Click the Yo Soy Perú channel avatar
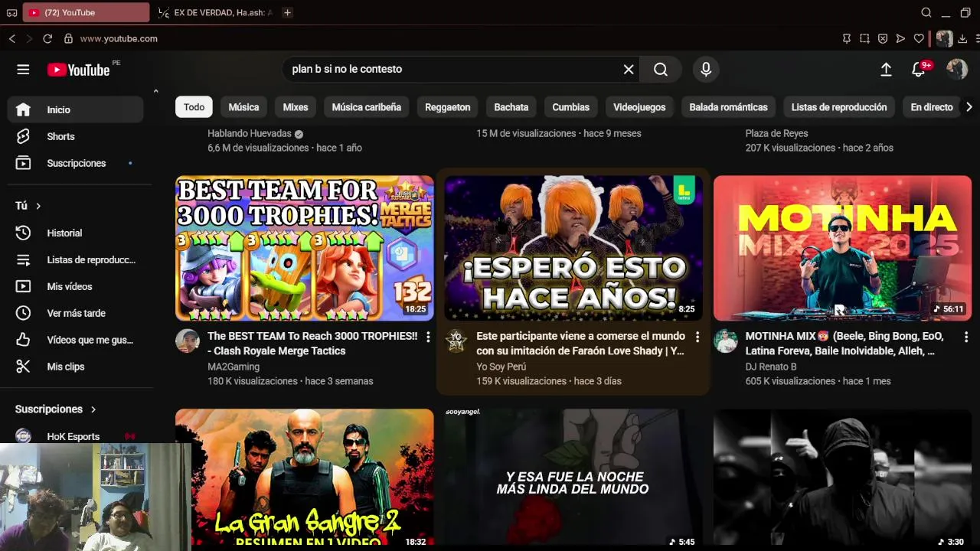980x551 pixels. click(456, 341)
